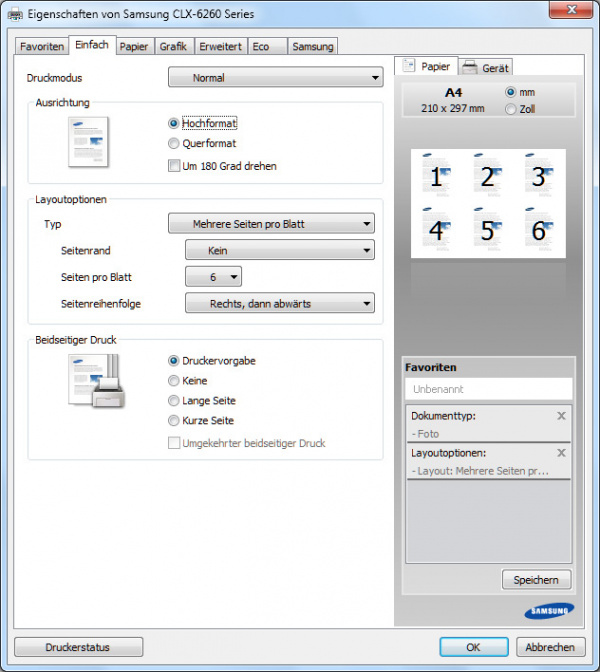Viewport: 600px width, 672px height.
Task: Remove the Layoutoptionen favorite entry with X
Action: pyautogui.click(x=561, y=453)
